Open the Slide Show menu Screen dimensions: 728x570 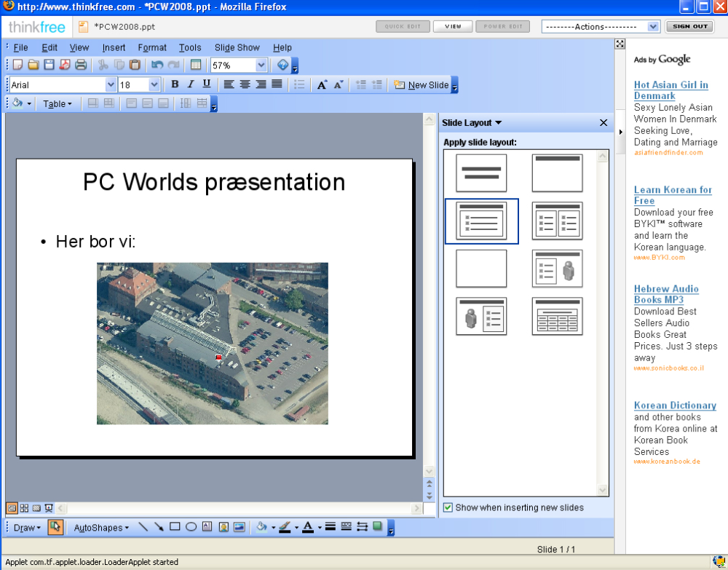click(x=237, y=47)
